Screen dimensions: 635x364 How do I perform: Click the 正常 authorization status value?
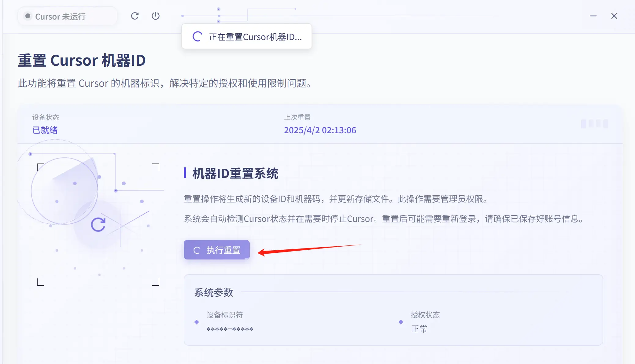coord(419,329)
